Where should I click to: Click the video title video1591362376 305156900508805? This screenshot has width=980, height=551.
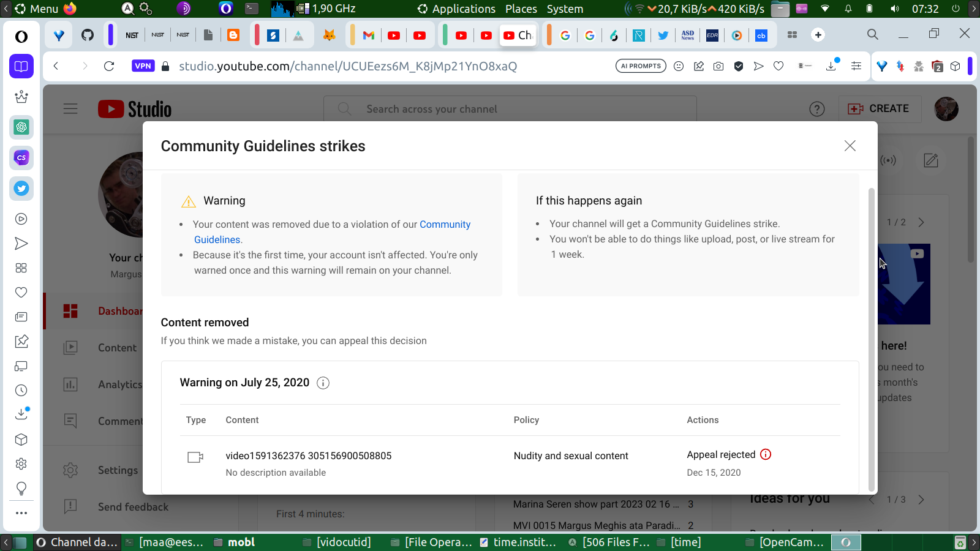(309, 455)
